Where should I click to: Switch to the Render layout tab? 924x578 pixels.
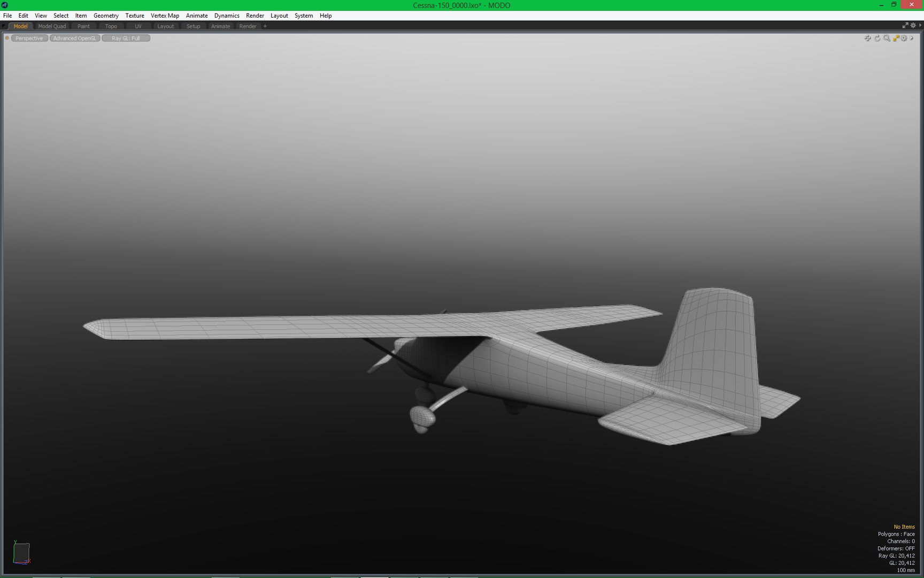pos(248,26)
